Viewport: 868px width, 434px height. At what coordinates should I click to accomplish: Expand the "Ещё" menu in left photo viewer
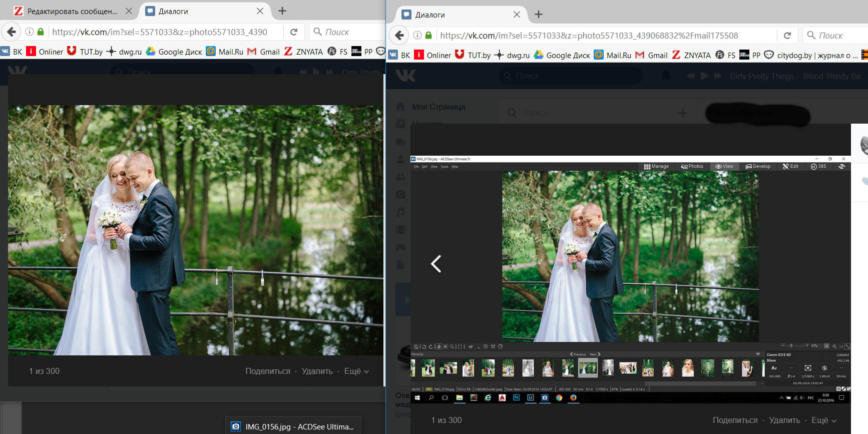pos(356,371)
